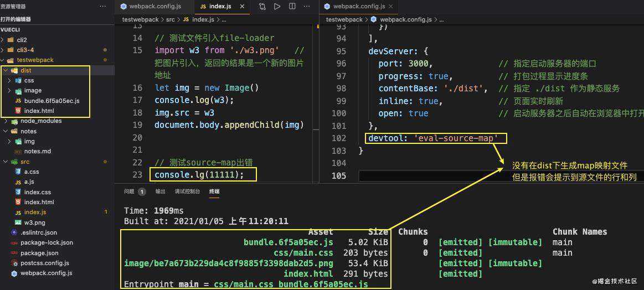Click webpack icon beside webpack.config.js in tree
The width and height of the screenshot is (644, 290).
pos(14,273)
